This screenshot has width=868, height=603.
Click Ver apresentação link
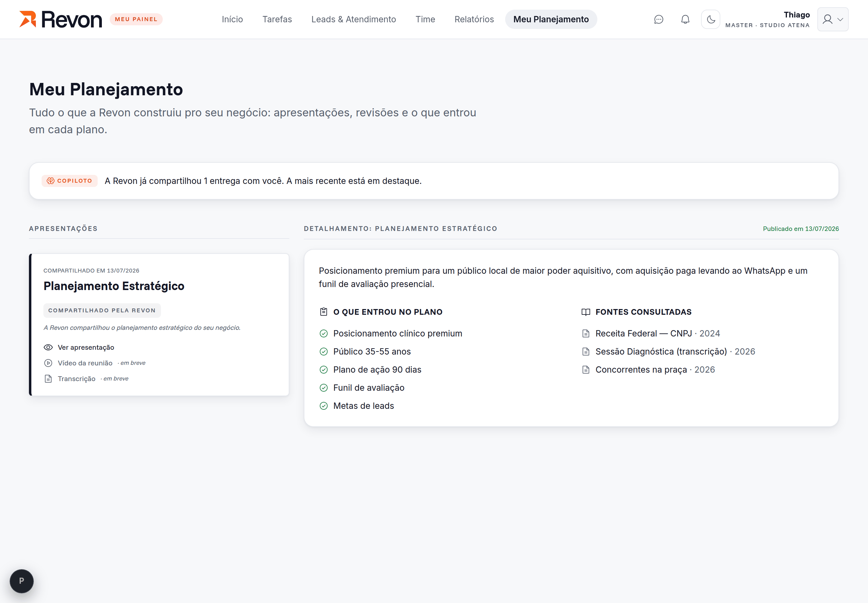(86, 347)
